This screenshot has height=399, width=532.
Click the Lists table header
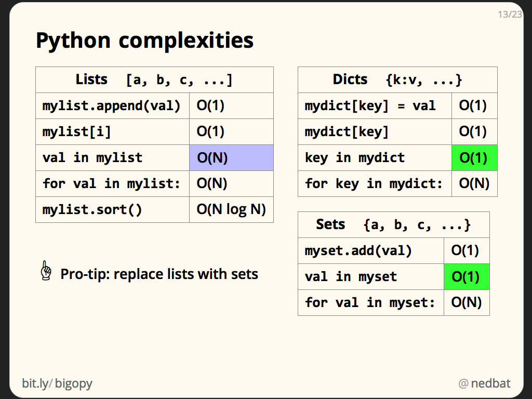154,80
